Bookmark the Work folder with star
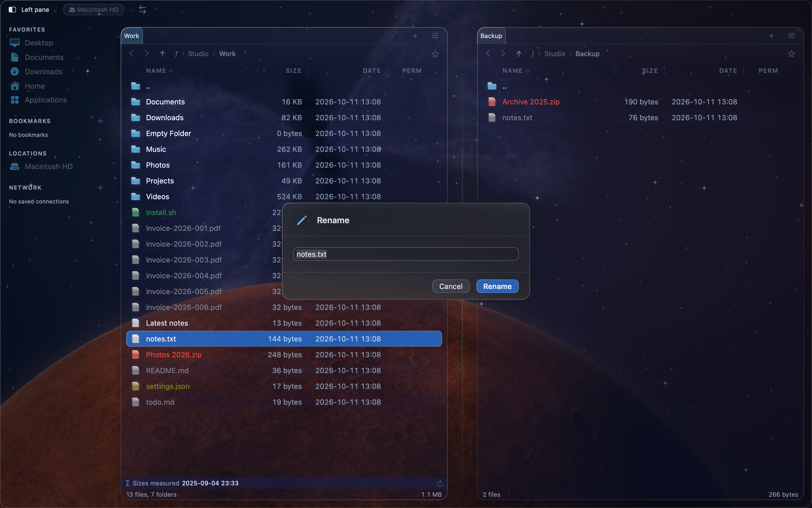Screen dimensions: 812x508 (435, 54)
